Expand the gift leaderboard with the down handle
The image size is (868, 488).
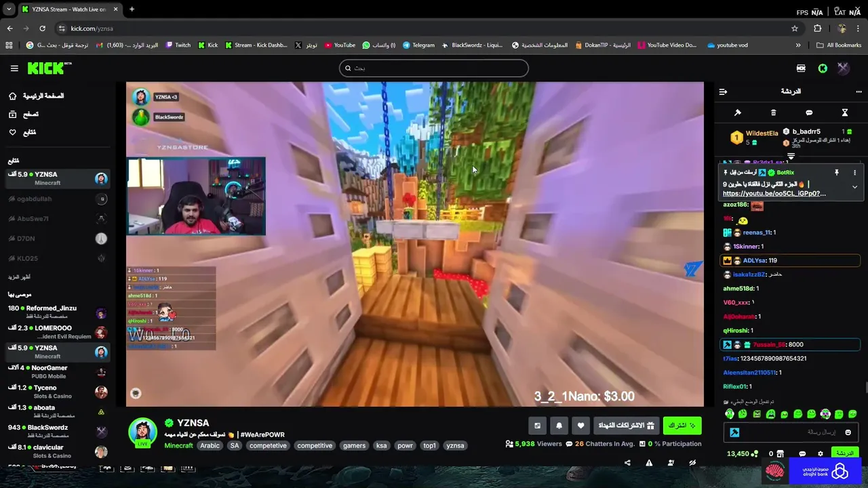[x=791, y=157]
